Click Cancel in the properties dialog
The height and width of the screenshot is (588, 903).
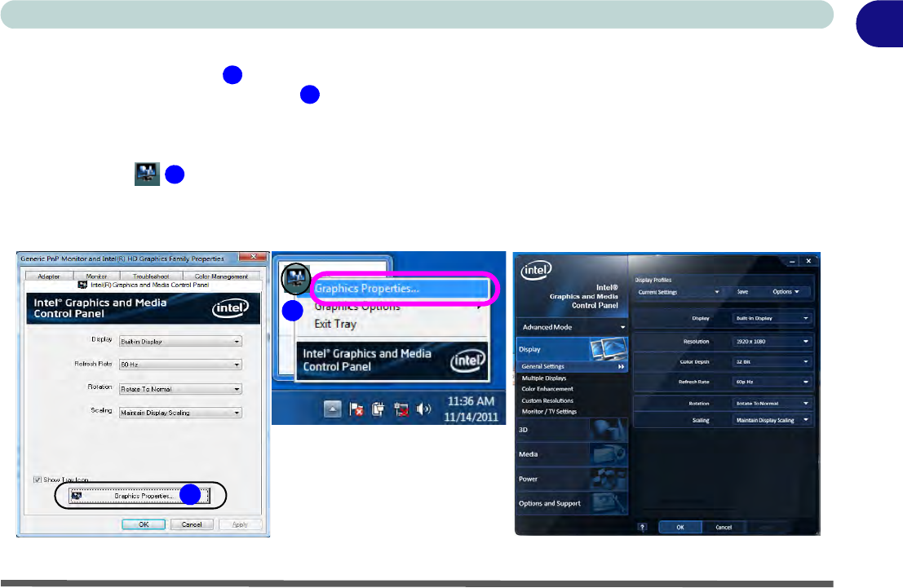(x=192, y=524)
